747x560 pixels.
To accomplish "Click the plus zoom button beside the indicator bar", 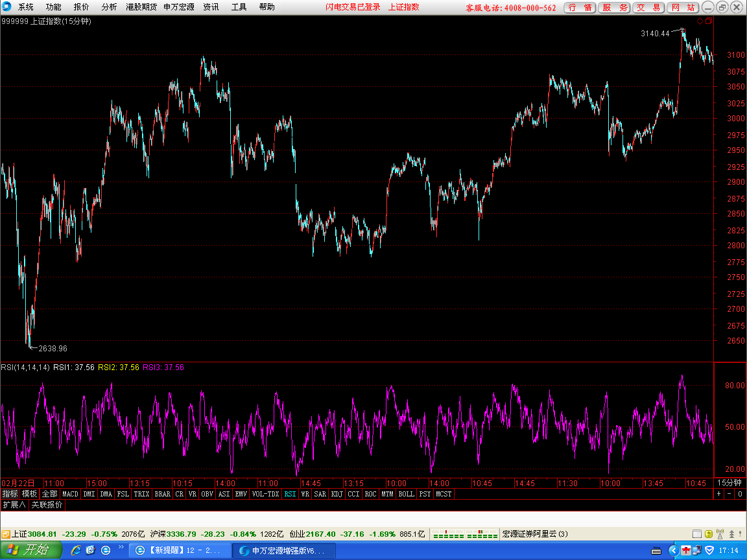I will pyautogui.click(x=719, y=494).
